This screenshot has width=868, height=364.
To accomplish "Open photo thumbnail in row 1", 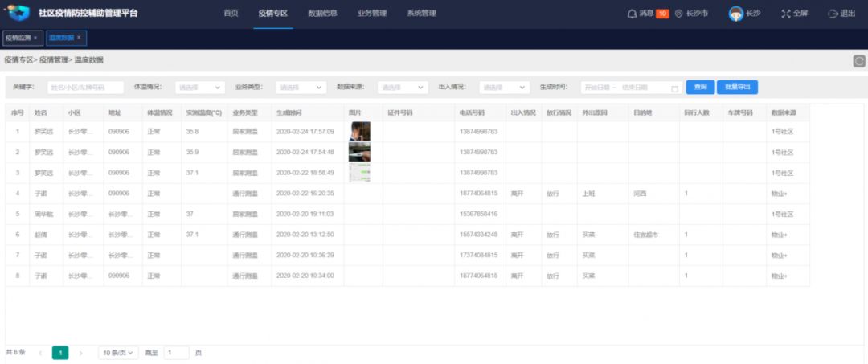I will 359,132.
